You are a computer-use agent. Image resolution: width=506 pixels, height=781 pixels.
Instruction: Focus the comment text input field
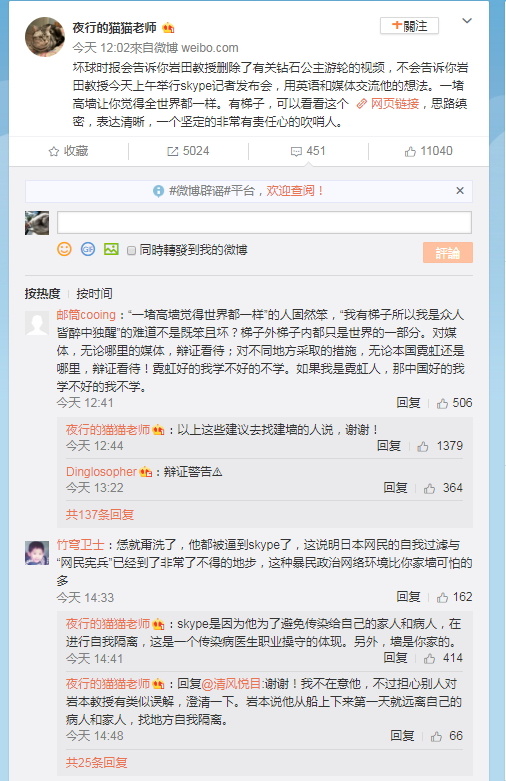pos(264,223)
